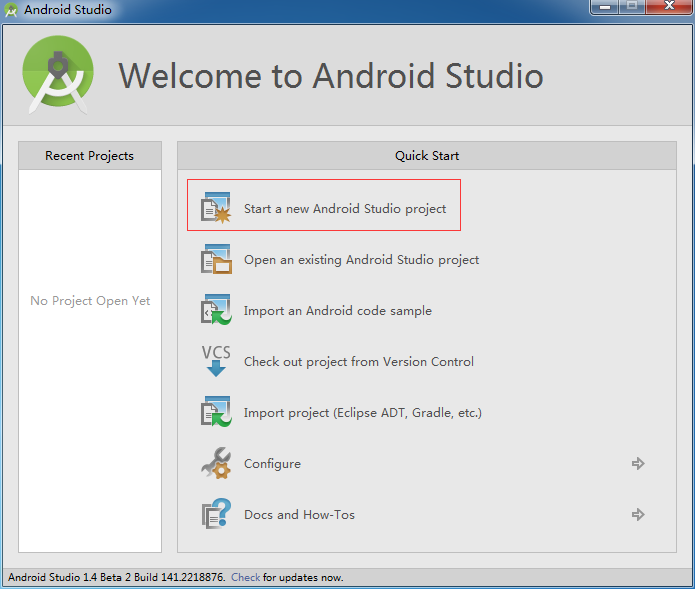The height and width of the screenshot is (589, 695).
Task: Click the VCS download arrow icon
Action: 216,361
